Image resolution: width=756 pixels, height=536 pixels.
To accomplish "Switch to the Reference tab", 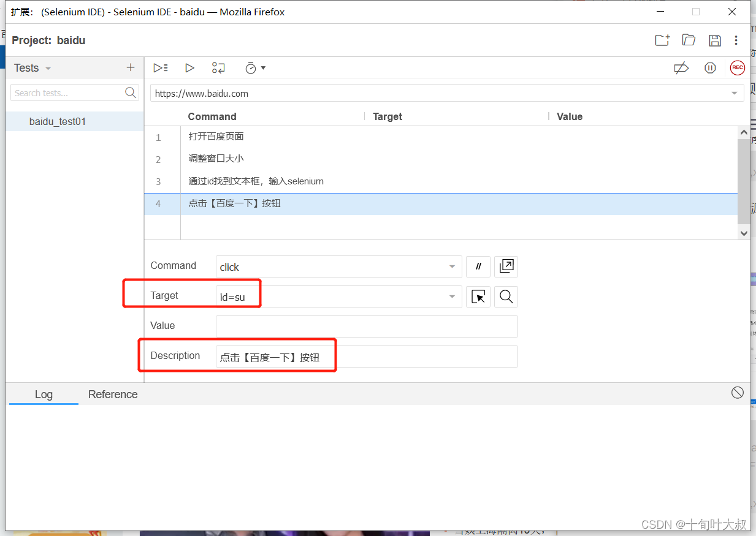I will click(113, 394).
